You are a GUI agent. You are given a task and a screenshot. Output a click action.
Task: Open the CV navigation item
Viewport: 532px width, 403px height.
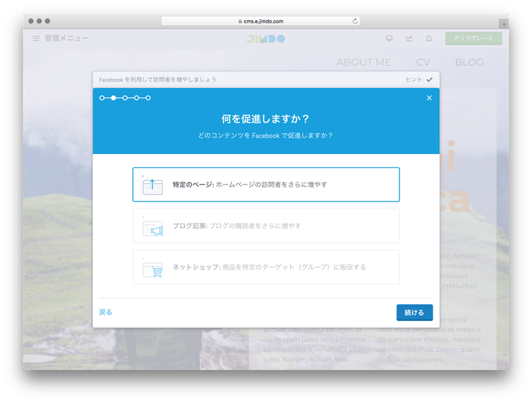(x=423, y=62)
